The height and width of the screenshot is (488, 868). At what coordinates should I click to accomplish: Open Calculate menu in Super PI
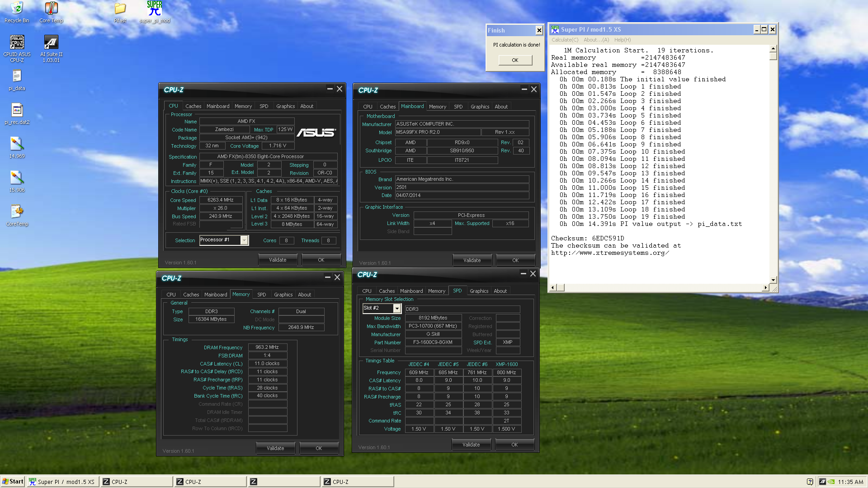(565, 40)
